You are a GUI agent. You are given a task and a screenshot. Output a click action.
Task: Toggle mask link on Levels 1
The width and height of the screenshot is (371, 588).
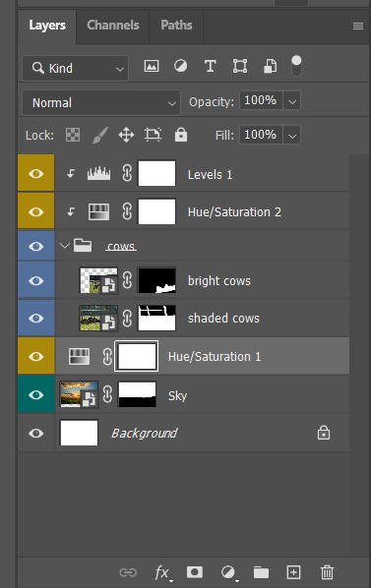pyautogui.click(x=127, y=174)
